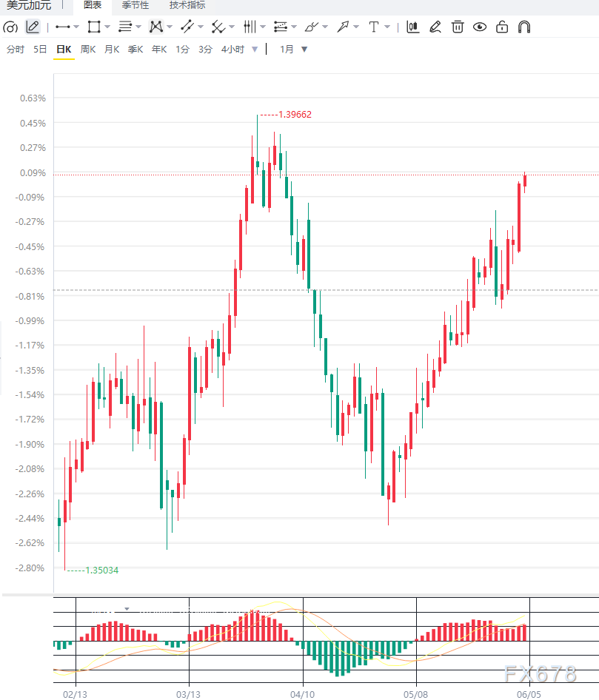Switch to the 图表 tab
This screenshot has height=700, width=599.
click(93, 5)
